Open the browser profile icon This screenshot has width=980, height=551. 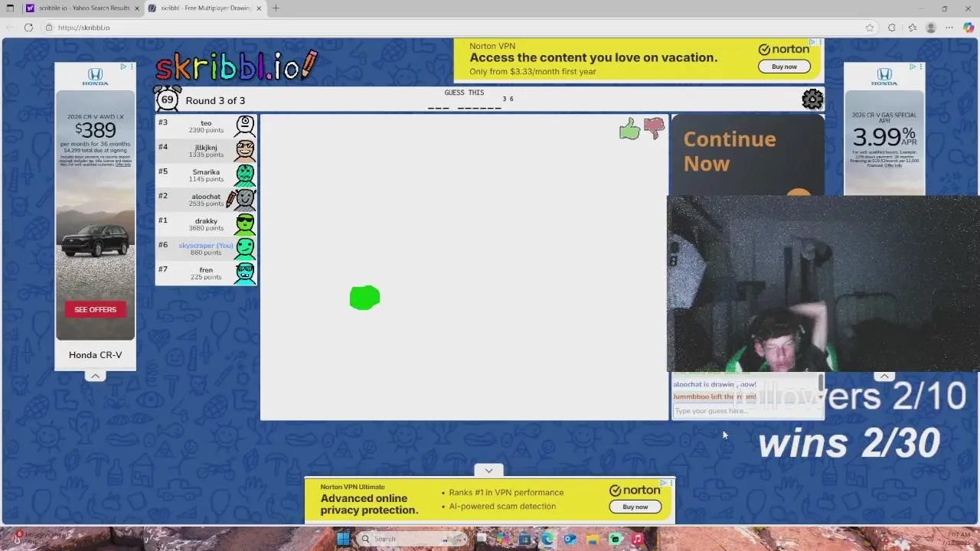(x=931, y=28)
